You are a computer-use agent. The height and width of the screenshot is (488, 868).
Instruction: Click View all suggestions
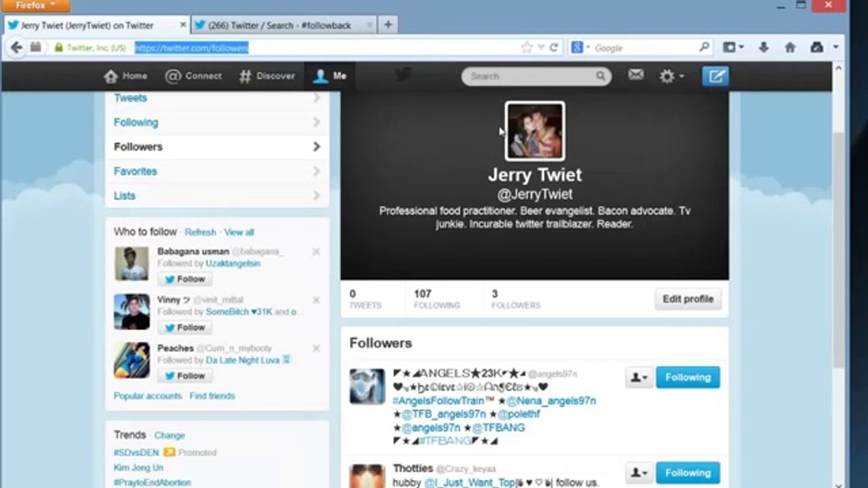click(x=239, y=232)
